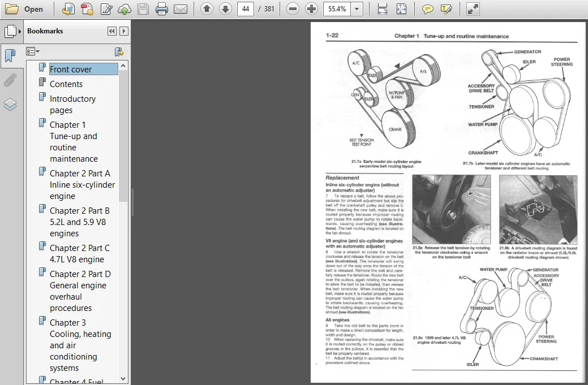The width and height of the screenshot is (588, 385).
Task: Select the Front cover bookmark
Action: pos(84,70)
